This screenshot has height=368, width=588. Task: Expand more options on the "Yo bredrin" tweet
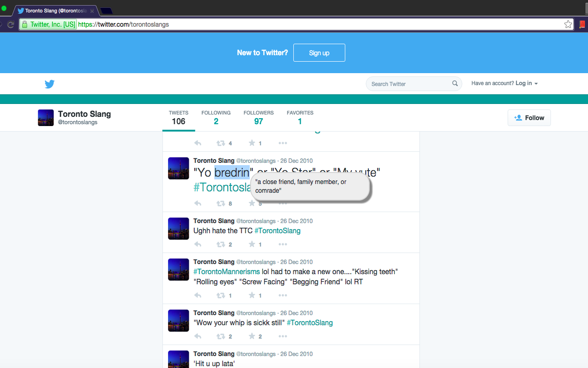pos(283,203)
